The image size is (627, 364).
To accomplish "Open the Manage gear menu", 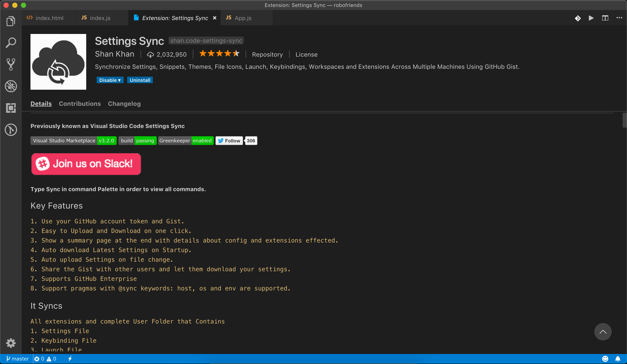I will (11, 343).
